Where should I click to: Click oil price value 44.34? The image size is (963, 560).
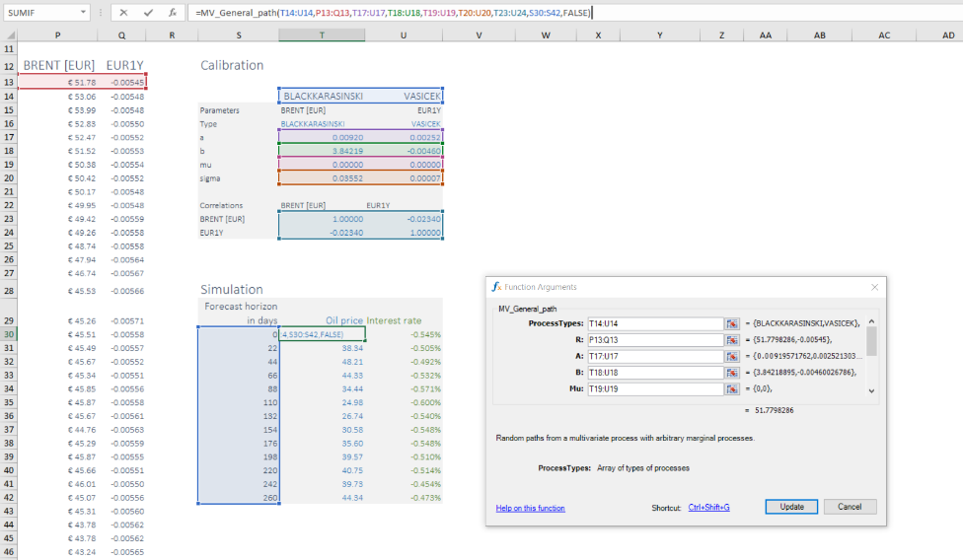[x=322, y=498]
